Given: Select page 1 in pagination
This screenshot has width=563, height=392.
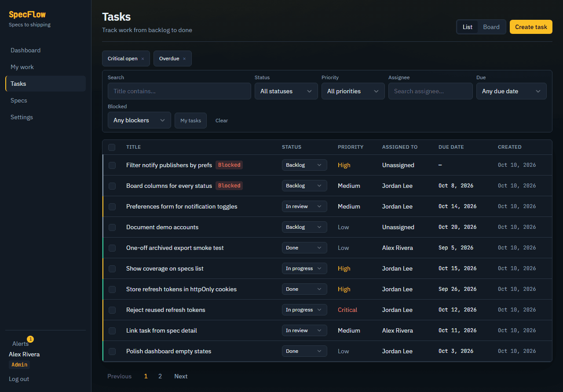Looking at the screenshot, I should [x=146, y=376].
